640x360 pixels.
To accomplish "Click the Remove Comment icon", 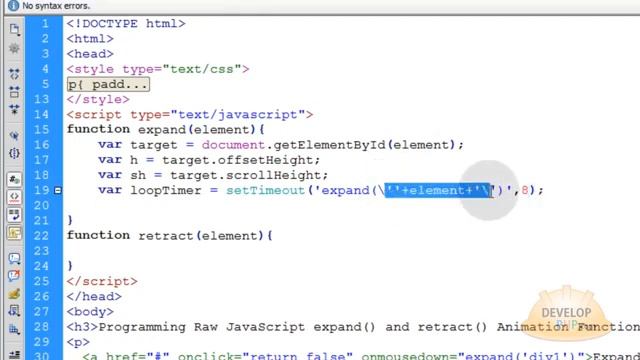I will click(14, 276).
